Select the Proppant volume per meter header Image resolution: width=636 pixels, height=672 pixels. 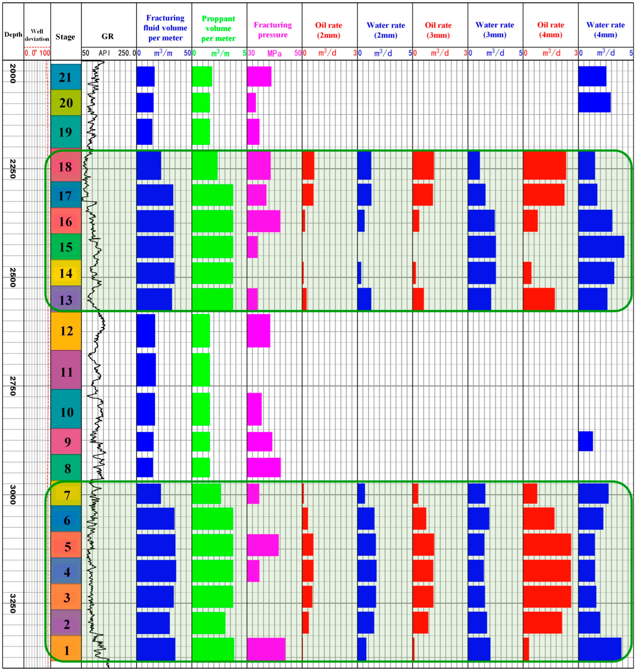click(x=219, y=29)
